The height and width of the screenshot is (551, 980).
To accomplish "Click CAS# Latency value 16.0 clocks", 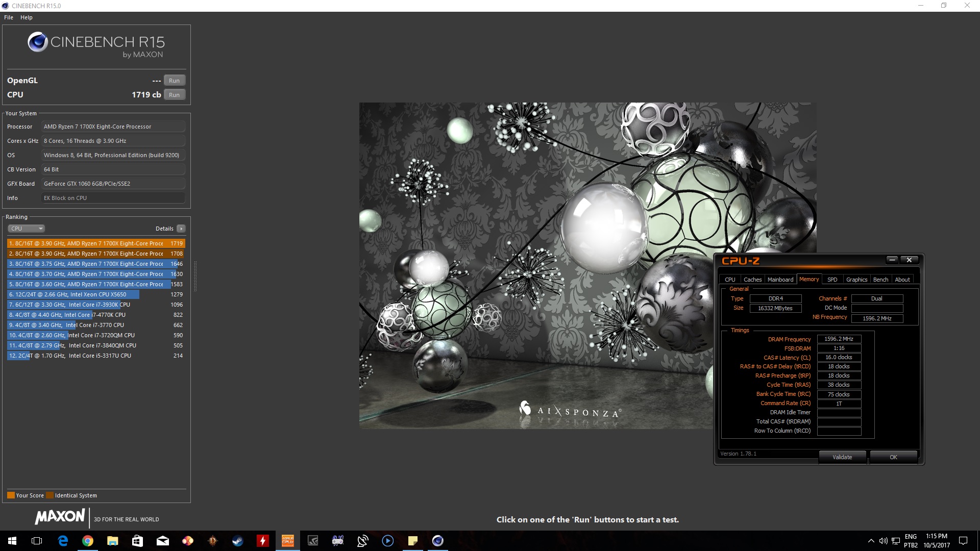I will click(839, 357).
